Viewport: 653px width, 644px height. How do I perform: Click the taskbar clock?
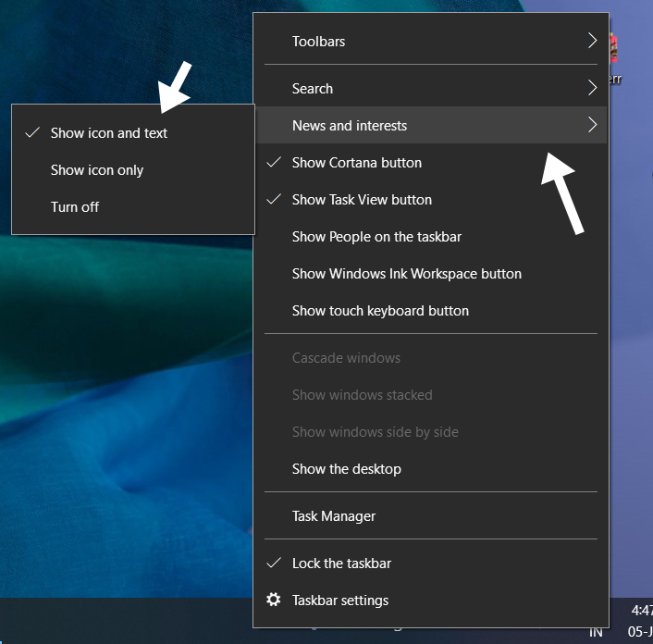(640, 621)
